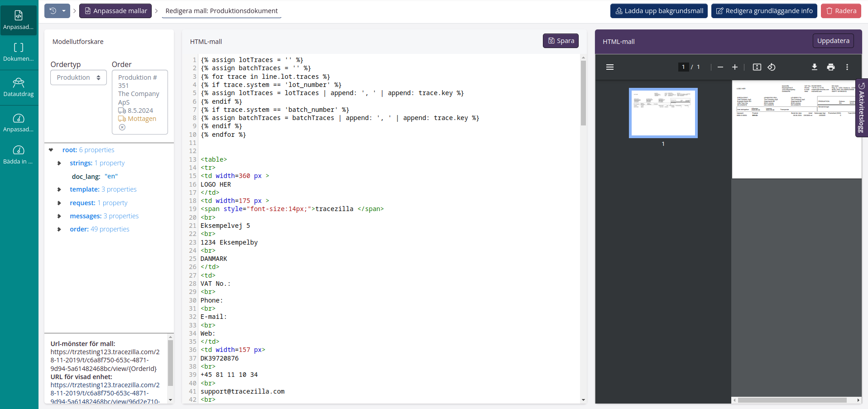
Task: Click Ladda upp bakgrundsmall button
Action: (x=659, y=11)
